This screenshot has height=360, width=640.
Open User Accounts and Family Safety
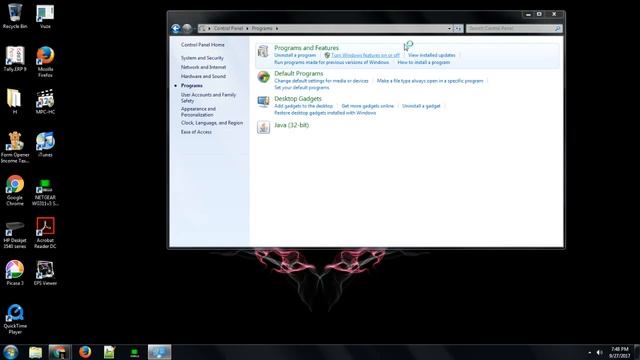tap(208, 98)
